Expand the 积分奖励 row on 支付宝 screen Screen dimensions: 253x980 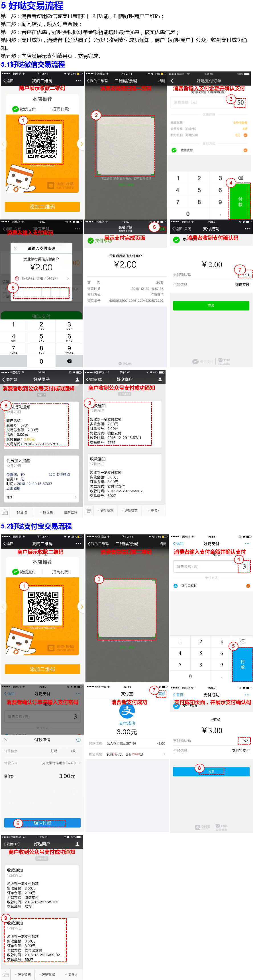tap(127, 754)
